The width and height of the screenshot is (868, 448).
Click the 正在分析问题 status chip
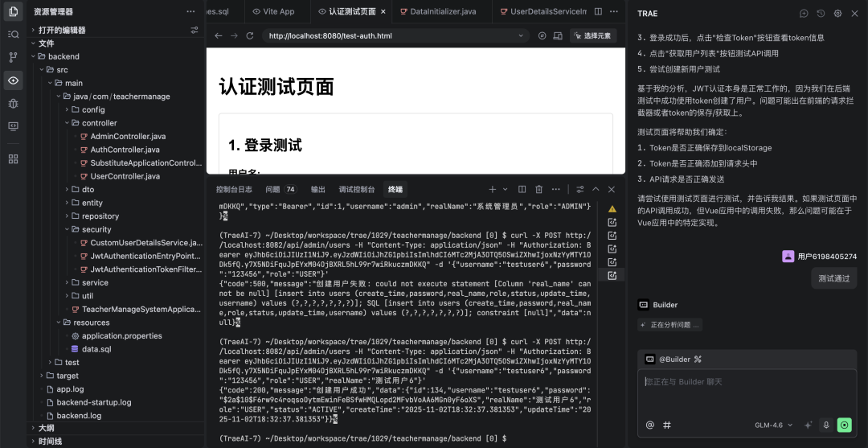point(670,325)
